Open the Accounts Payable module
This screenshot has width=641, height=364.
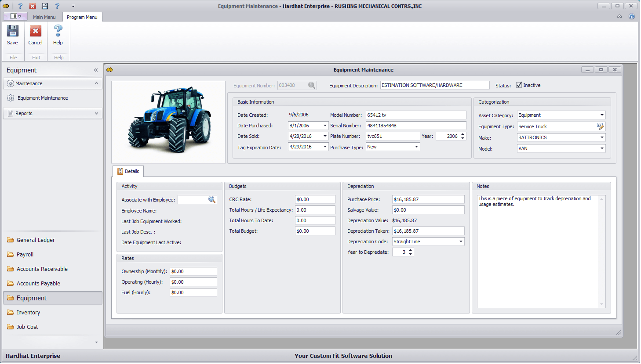tap(38, 284)
